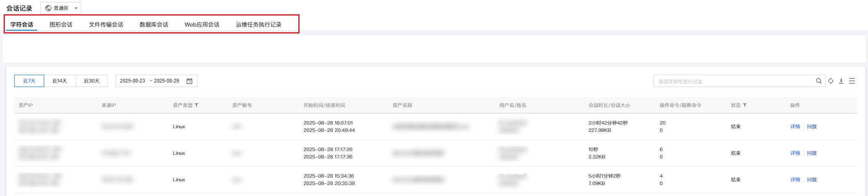
Task: Click the download export icon
Action: [x=841, y=81]
